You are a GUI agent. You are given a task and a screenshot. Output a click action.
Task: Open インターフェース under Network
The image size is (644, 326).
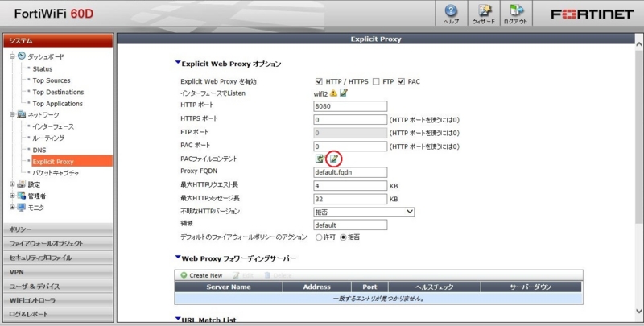pyautogui.click(x=53, y=126)
